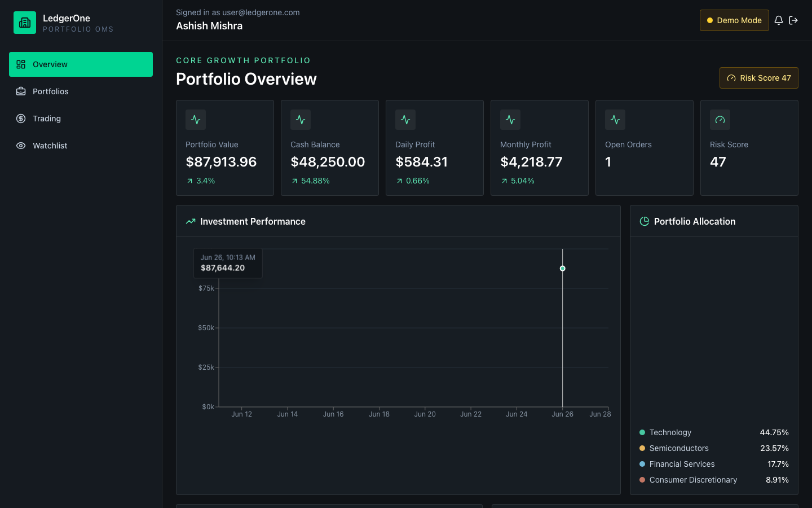Viewport: 812px width, 508px height.
Task: Click the Risk Score 47 badge
Action: 759,78
